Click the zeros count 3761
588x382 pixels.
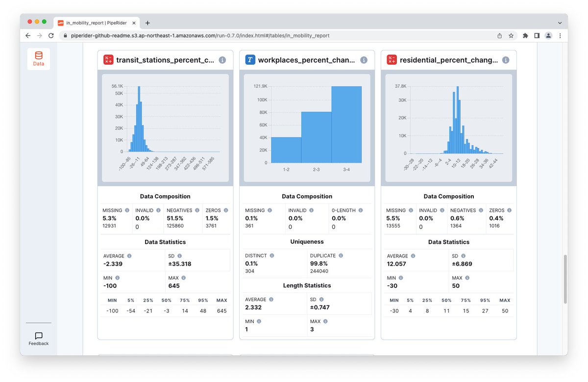pyautogui.click(x=212, y=226)
